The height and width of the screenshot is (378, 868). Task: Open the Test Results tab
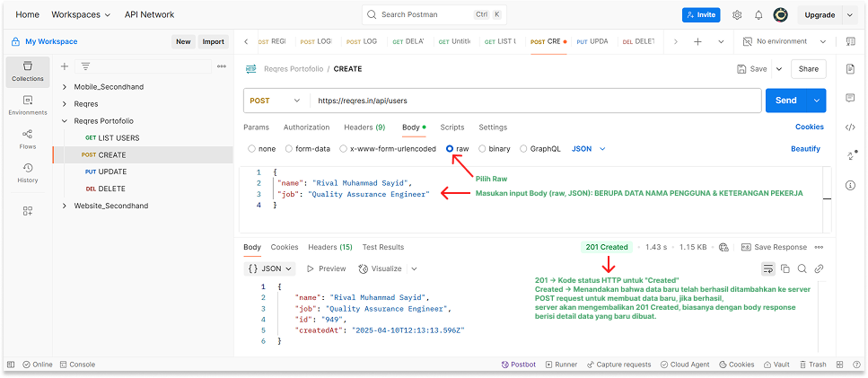[382, 247]
